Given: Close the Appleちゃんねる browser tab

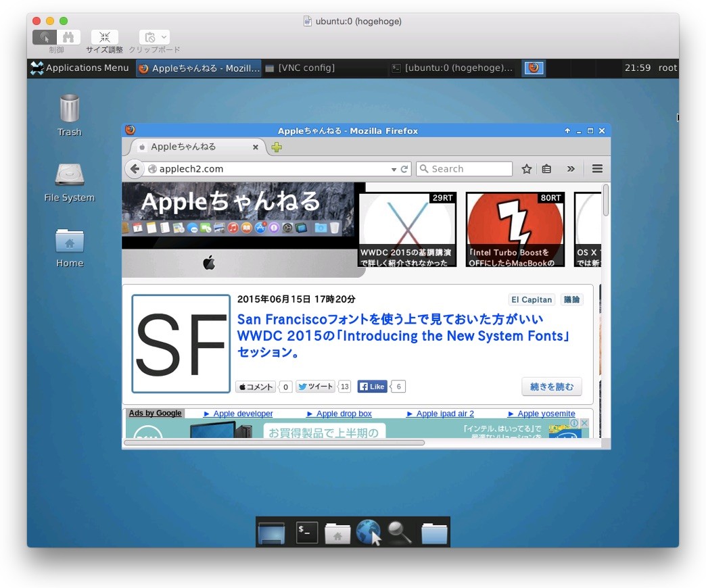Looking at the screenshot, I should 256,147.
